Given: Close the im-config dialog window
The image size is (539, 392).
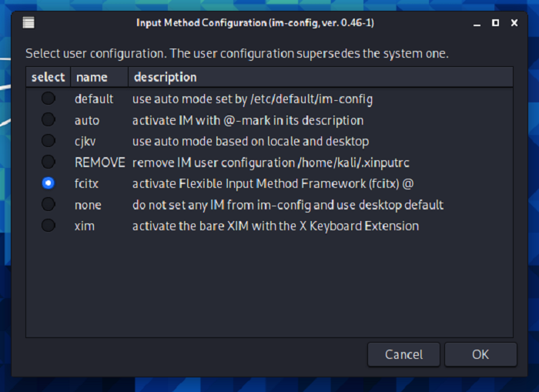Looking at the screenshot, I should pos(516,22).
